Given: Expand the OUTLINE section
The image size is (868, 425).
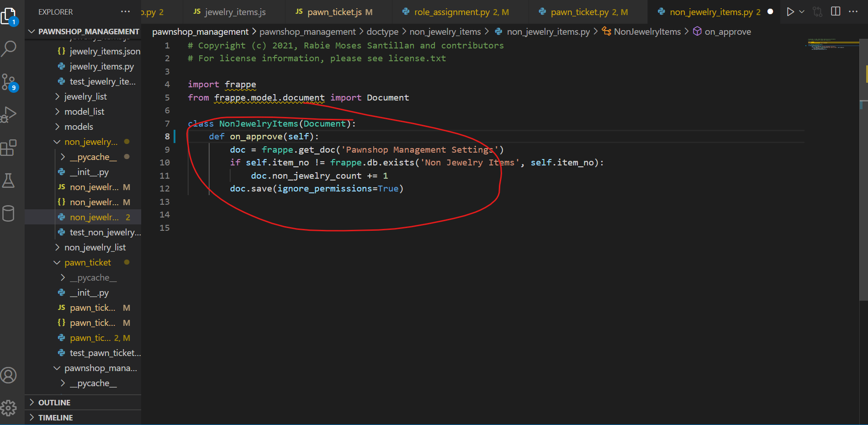Looking at the screenshot, I should pos(83,403).
